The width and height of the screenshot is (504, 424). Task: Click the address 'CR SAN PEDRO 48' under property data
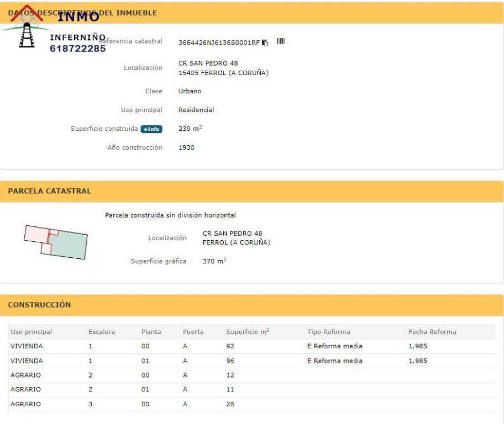[x=208, y=63]
